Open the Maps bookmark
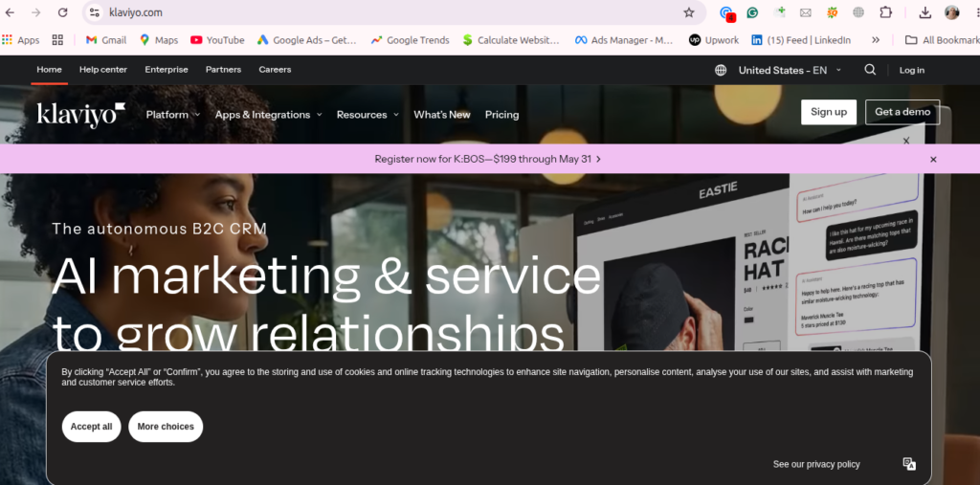 (159, 40)
